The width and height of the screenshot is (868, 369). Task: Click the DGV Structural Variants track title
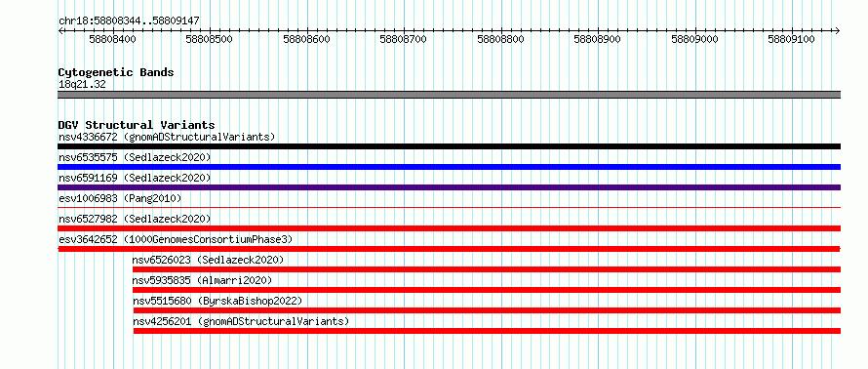137,125
